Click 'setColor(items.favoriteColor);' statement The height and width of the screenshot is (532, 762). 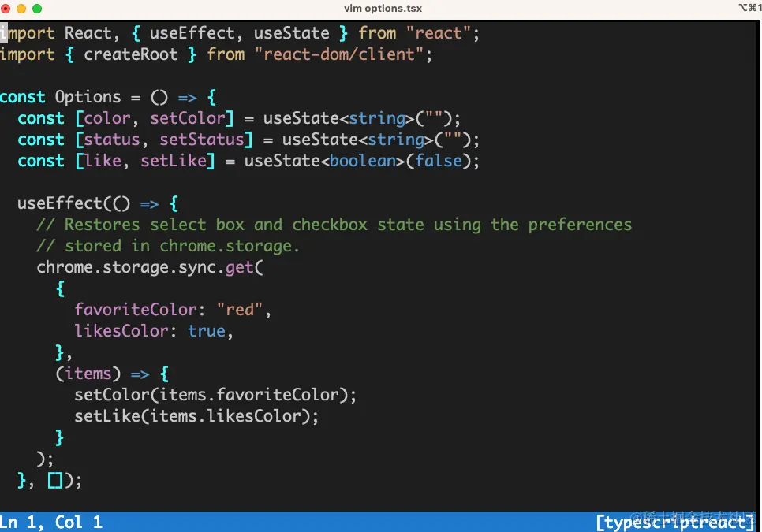click(215, 395)
